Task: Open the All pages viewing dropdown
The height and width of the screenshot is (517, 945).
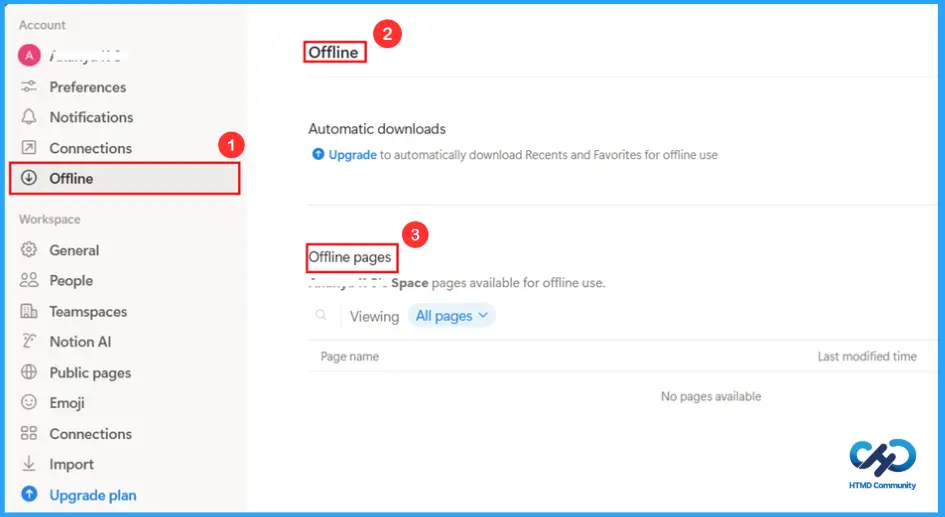Action: [x=451, y=316]
